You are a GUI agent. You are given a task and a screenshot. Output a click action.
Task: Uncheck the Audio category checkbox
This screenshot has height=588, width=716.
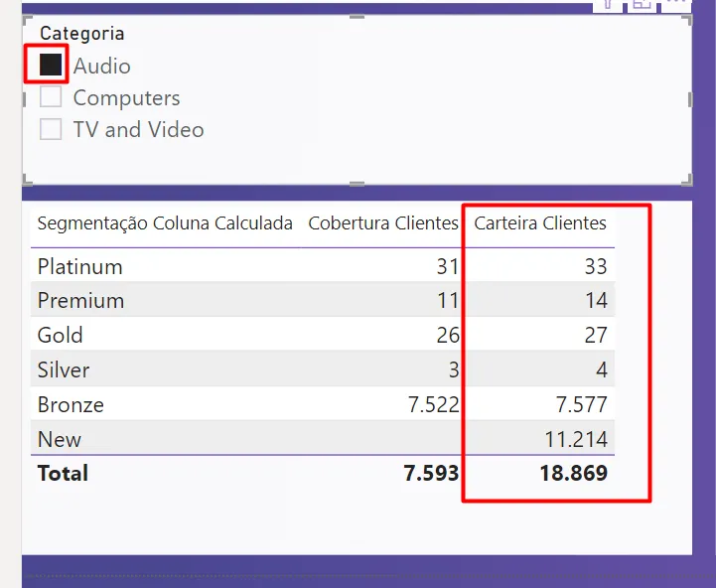coord(51,66)
